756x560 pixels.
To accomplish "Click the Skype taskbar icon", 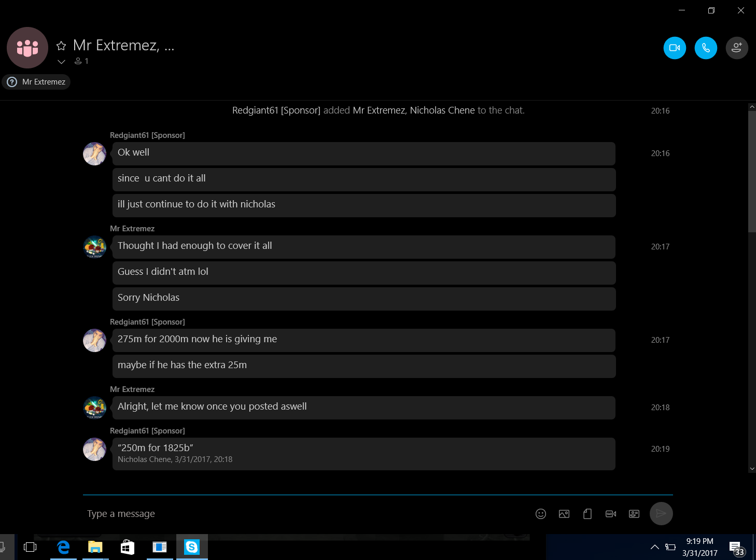I will [x=192, y=547].
